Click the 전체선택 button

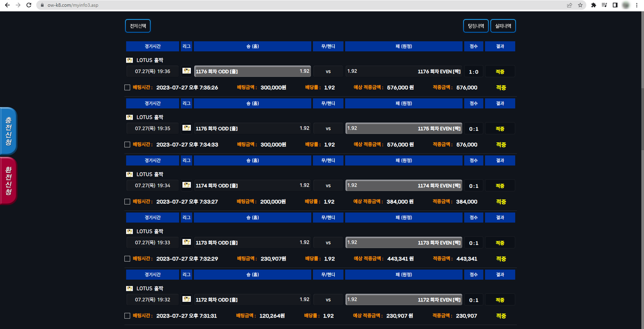point(138,26)
